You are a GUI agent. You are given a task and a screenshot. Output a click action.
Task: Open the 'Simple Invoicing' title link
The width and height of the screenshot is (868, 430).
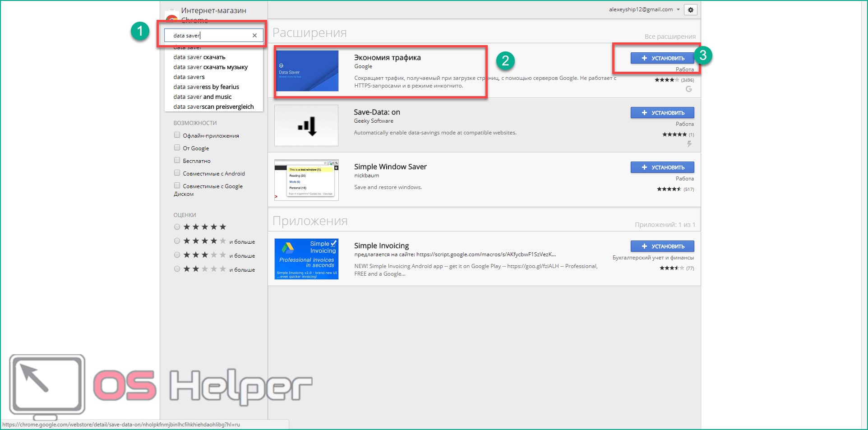click(381, 246)
